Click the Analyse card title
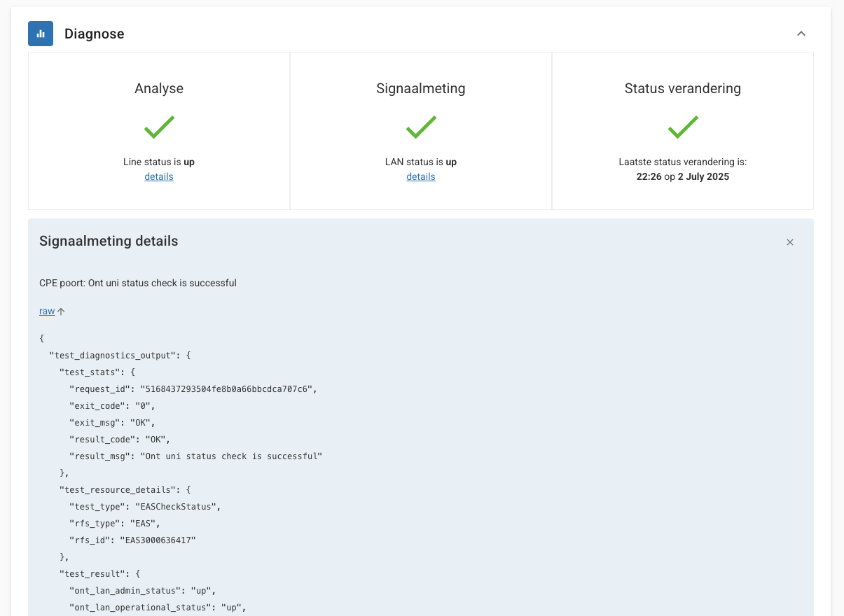 point(159,89)
